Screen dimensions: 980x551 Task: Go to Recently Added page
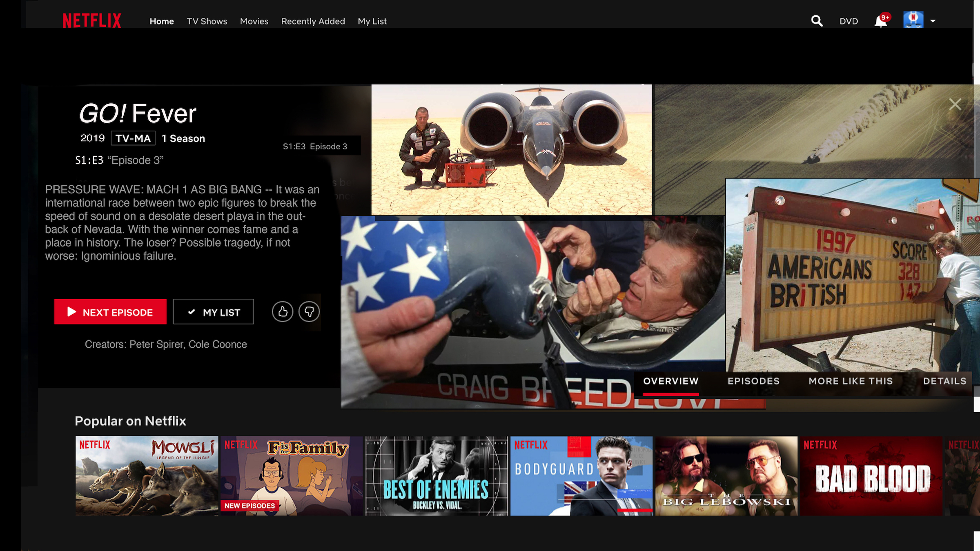pos(313,21)
